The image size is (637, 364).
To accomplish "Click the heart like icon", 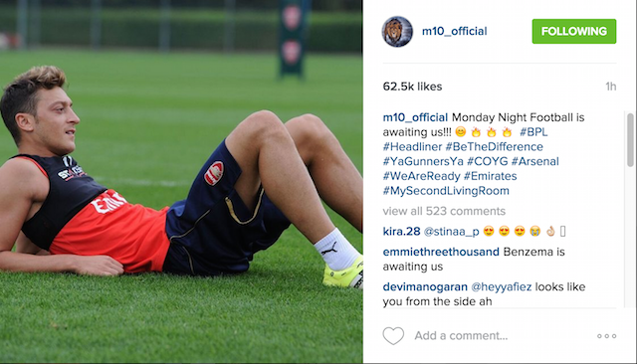I will (x=393, y=335).
